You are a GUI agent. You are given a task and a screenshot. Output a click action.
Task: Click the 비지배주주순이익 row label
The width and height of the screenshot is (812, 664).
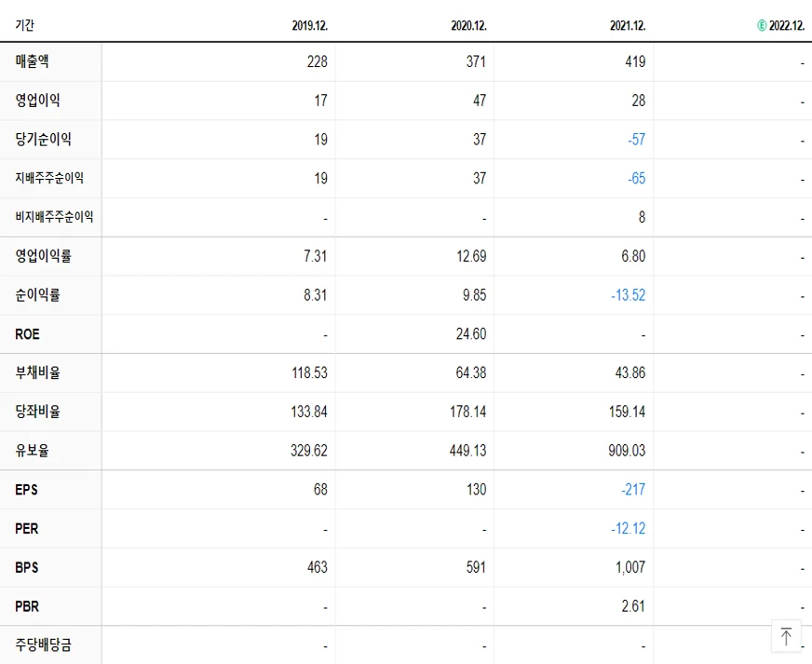(x=54, y=217)
